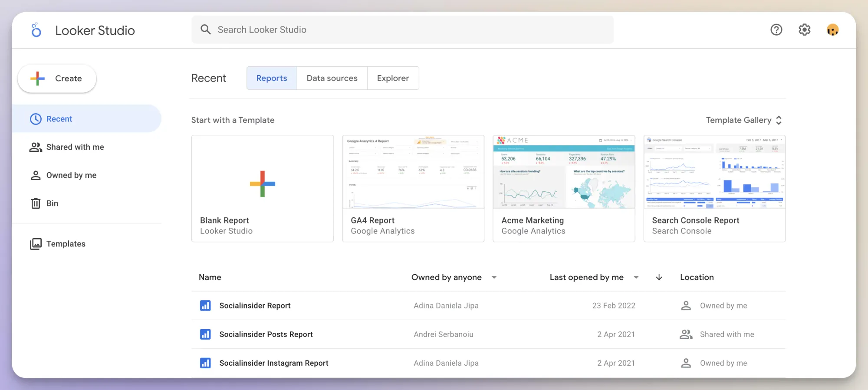The image size is (868, 390).
Task: Open the Last opened by me dropdown
Action: pos(594,277)
